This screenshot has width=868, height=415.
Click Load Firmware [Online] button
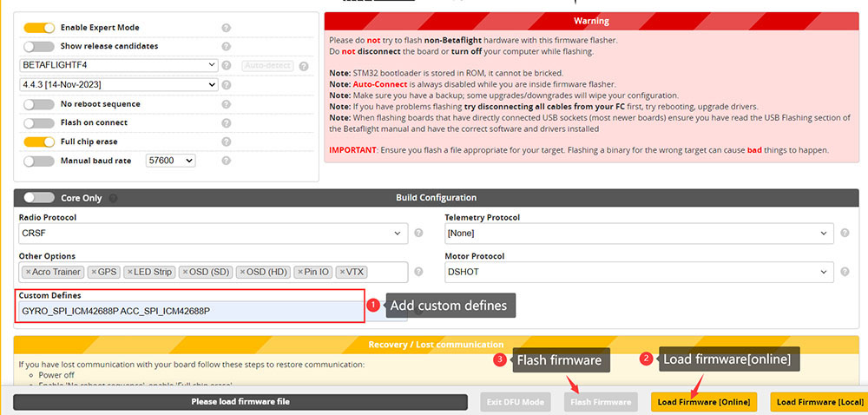[704, 402]
